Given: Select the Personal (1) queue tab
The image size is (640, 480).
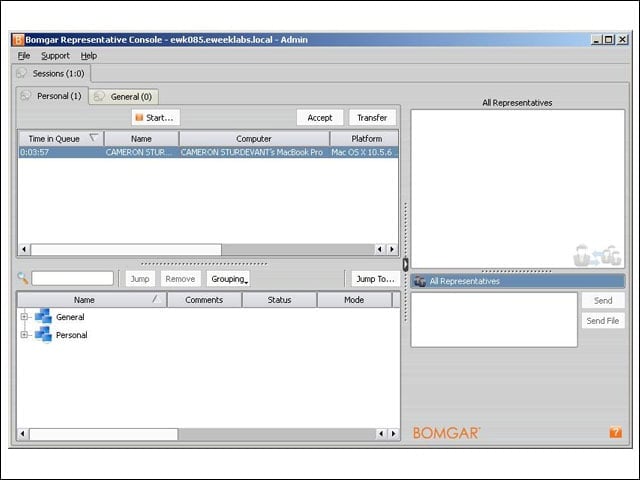Looking at the screenshot, I should point(52,96).
